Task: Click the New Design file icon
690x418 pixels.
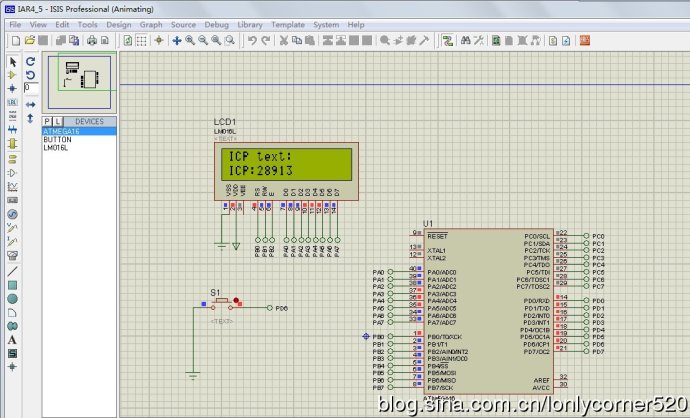Action: pos(16,41)
